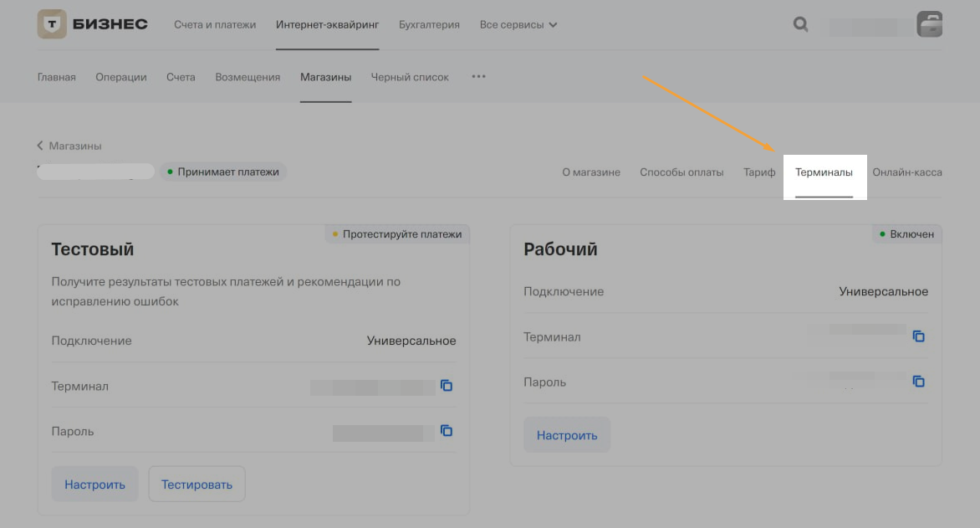Copy the test terminal number
This screenshot has width=980, height=528.
[447, 386]
